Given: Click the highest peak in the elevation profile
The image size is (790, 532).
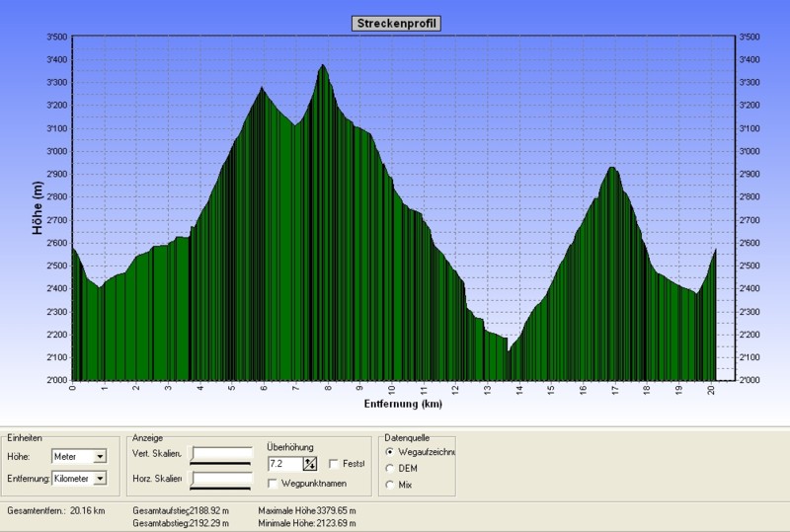Looking at the screenshot, I should (x=323, y=66).
